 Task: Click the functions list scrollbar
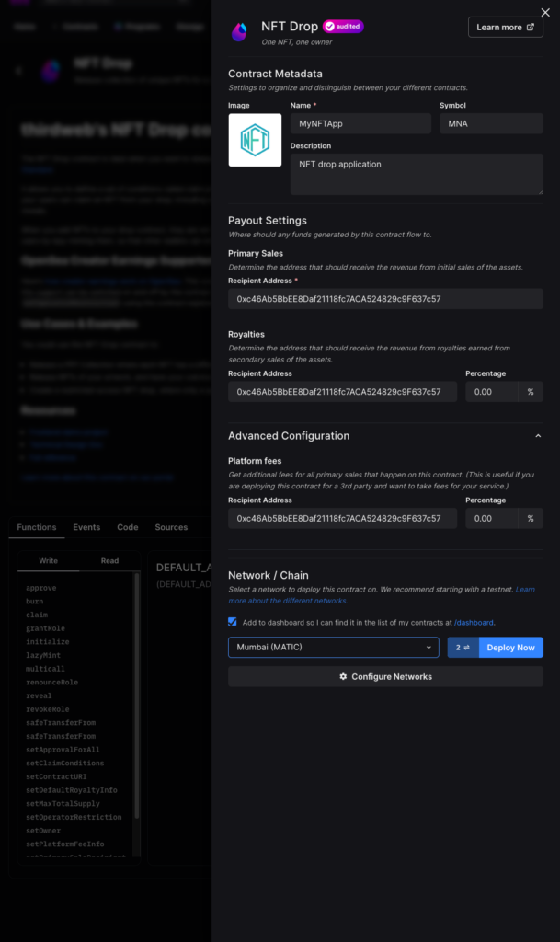pos(137,697)
